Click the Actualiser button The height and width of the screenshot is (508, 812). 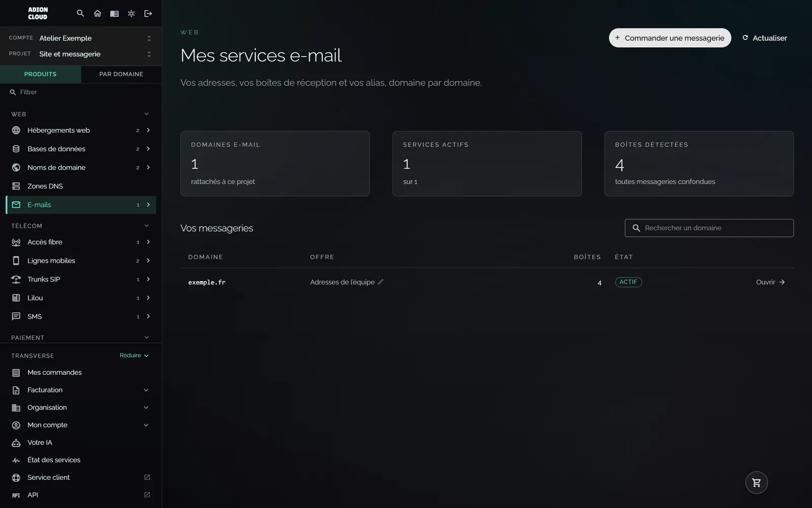tap(765, 38)
